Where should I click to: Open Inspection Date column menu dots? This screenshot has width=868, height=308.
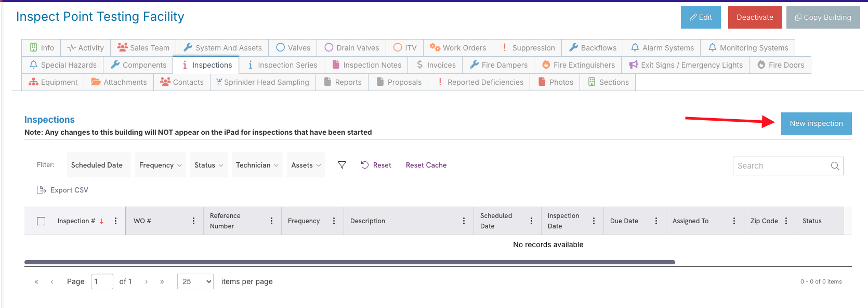pos(594,221)
